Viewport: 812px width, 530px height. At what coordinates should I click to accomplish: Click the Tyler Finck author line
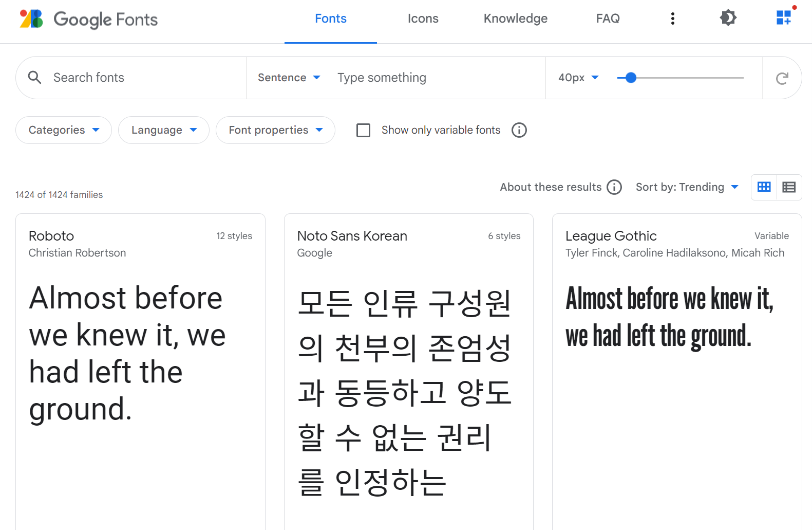coord(675,253)
